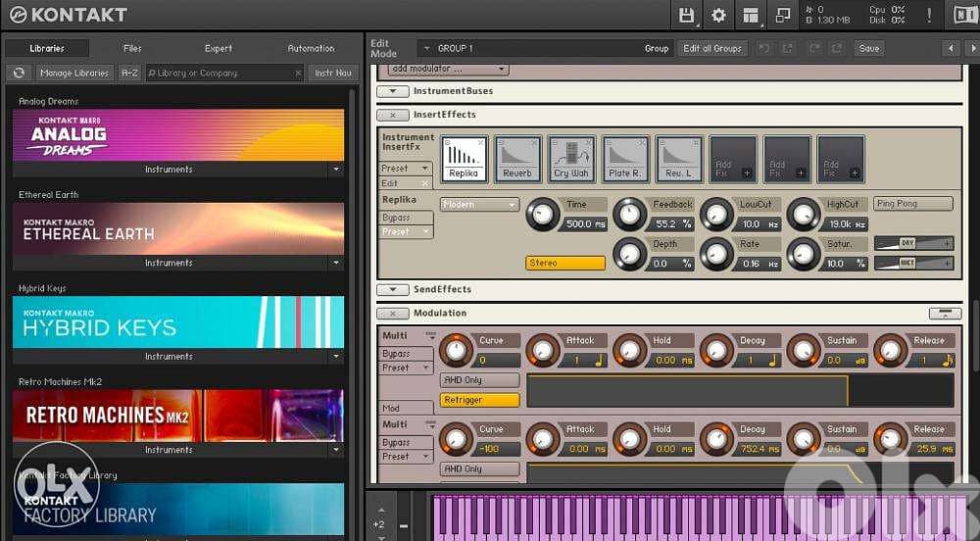
Task: Open the Retro Machines Mk2 library banner
Action: pos(178,416)
